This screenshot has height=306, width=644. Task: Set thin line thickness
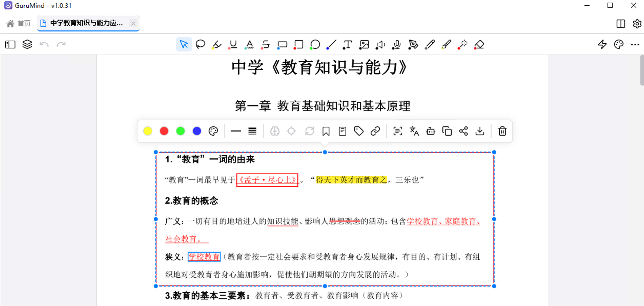pyautogui.click(x=236, y=131)
